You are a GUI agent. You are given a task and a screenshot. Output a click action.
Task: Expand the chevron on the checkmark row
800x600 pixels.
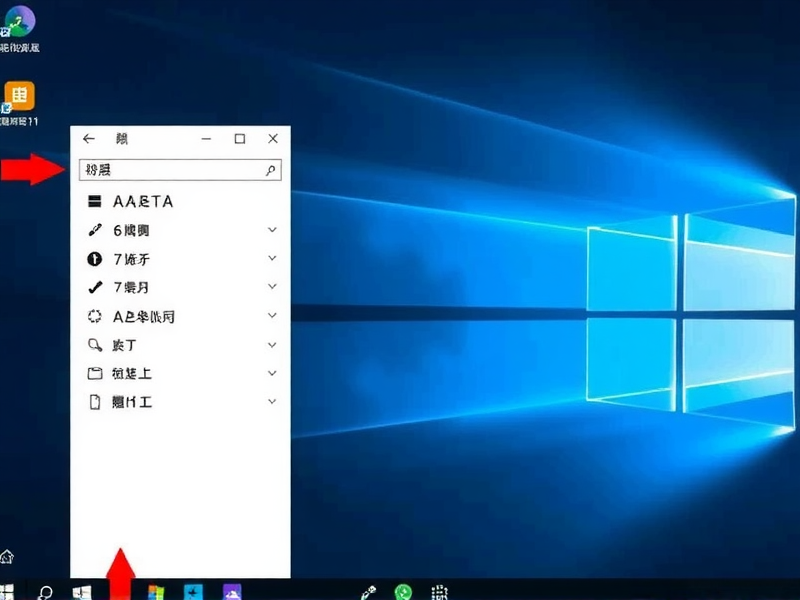[272, 286]
